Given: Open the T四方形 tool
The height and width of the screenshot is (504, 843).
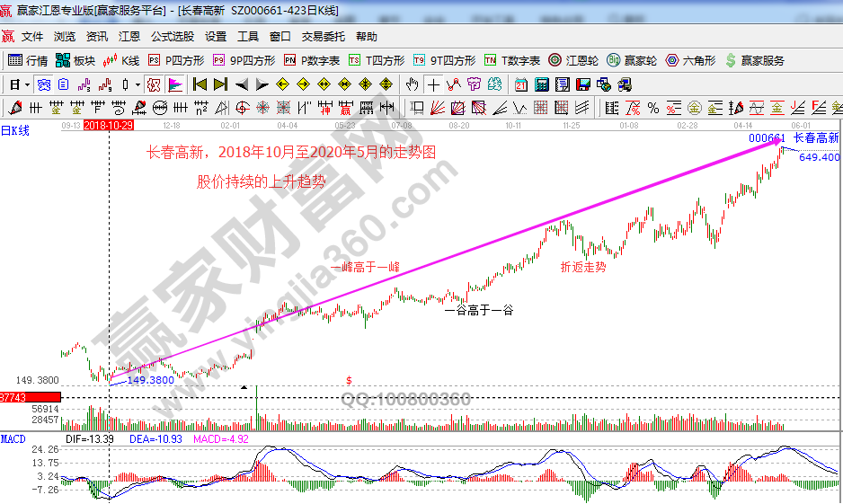Looking at the screenshot, I should tap(377, 61).
